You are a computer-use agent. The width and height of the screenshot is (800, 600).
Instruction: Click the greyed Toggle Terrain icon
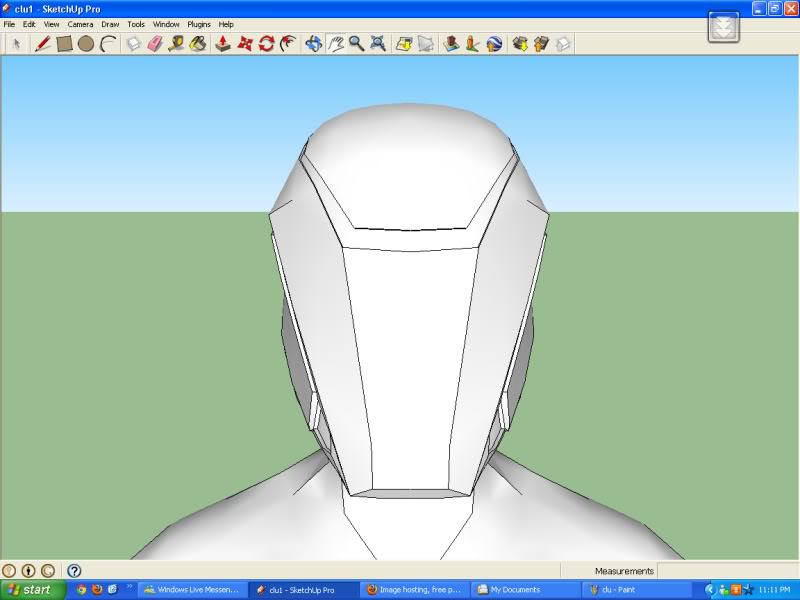[x=425, y=44]
